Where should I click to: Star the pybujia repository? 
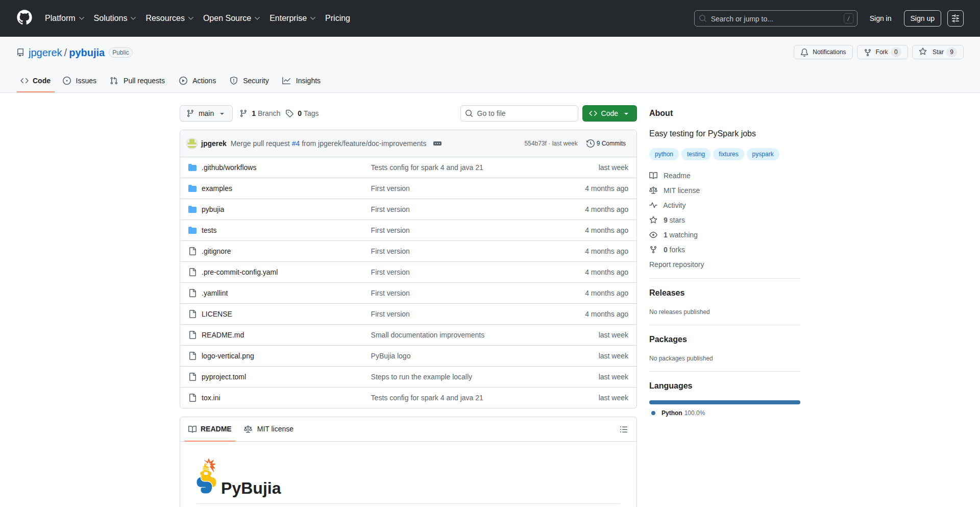(937, 52)
